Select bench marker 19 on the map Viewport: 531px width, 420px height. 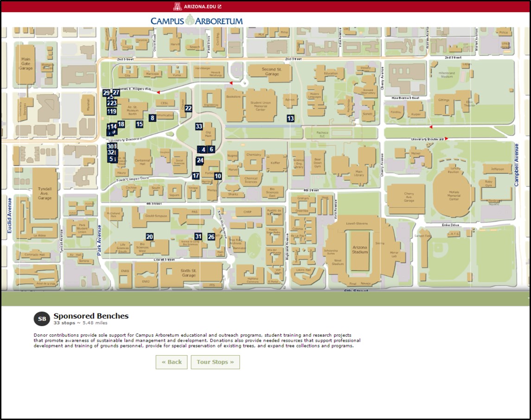[113, 111]
